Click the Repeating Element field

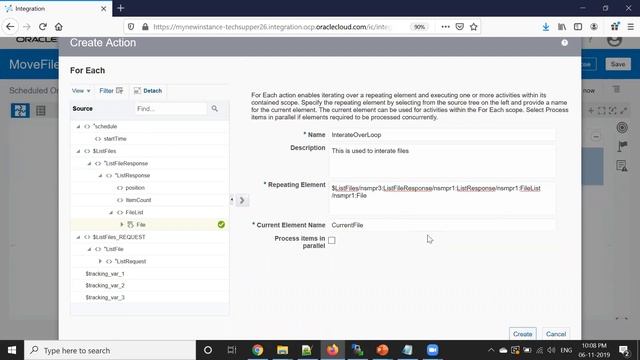click(442, 199)
